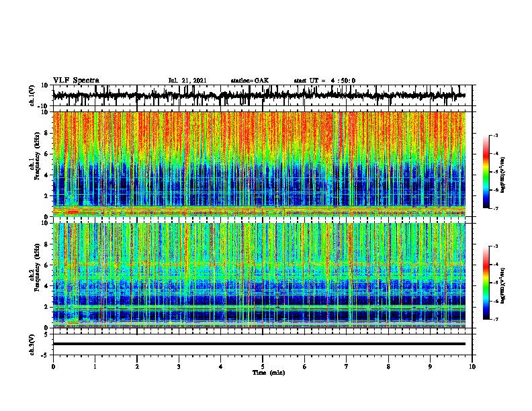Screen dimensions: 532x411
Task: Click the '2' minute tick on the time axis
Action: pos(137,367)
